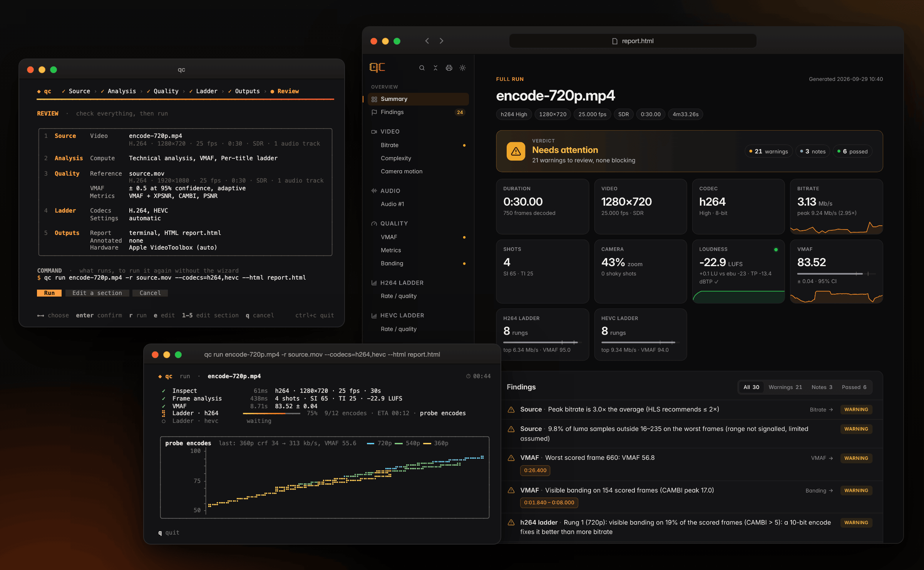Click the H264 ladder rung range bar
The image size is (924, 570).
coord(542,342)
